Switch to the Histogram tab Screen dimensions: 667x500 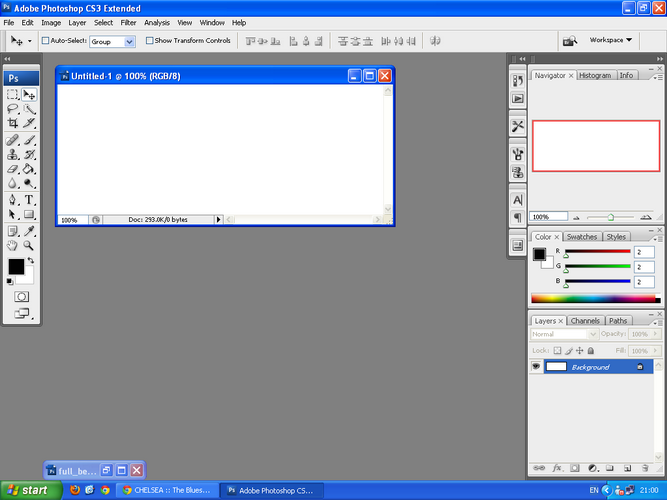pos(595,75)
